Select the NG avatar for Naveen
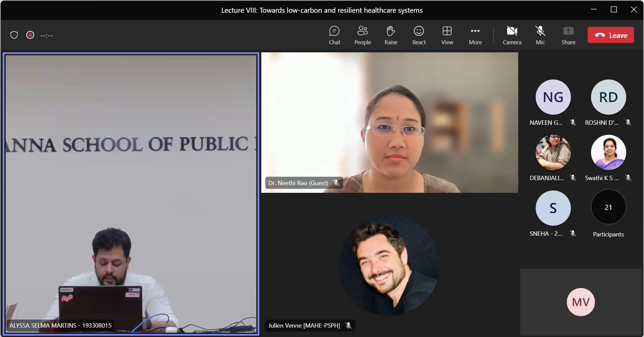 [x=553, y=97]
